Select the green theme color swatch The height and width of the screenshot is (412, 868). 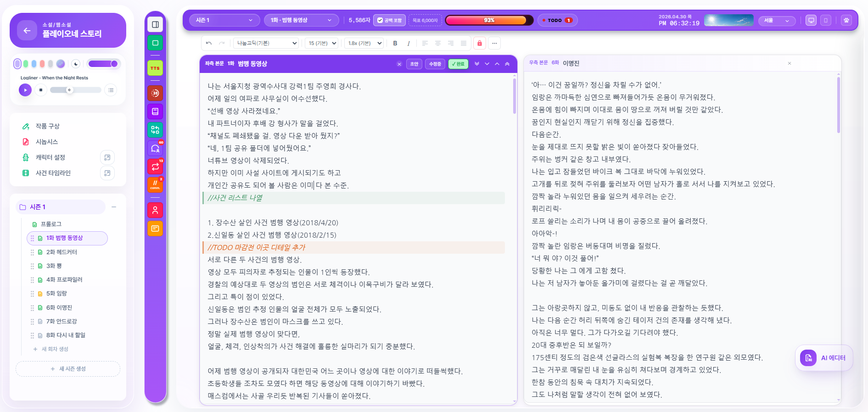click(x=26, y=64)
